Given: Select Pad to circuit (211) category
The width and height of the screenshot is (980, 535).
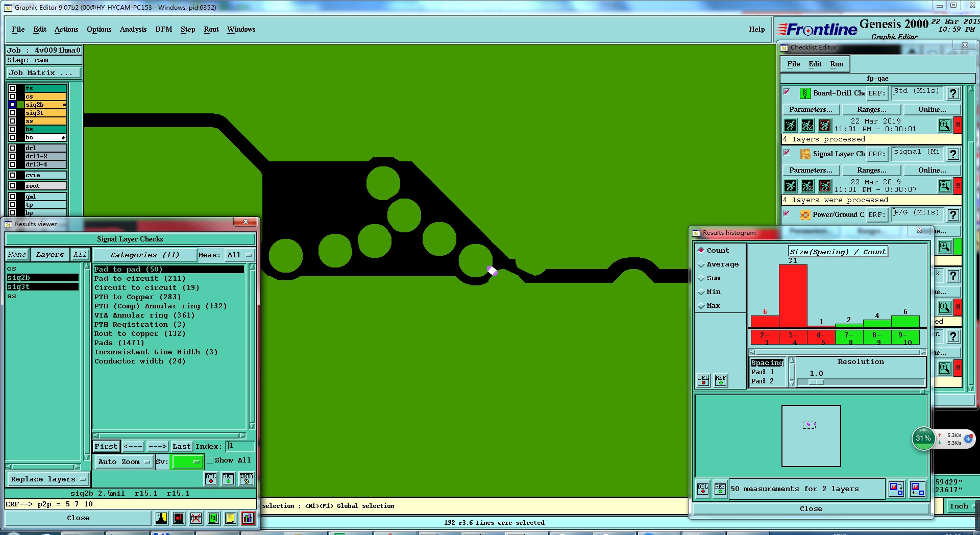Looking at the screenshot, I should (140, 279).
